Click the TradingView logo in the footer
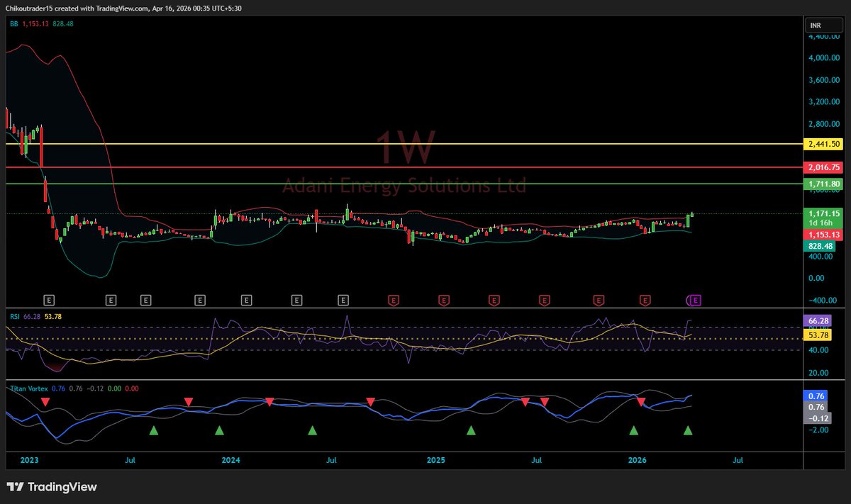Viewport: 851px width, 504px height. click(x=52, y=487)
